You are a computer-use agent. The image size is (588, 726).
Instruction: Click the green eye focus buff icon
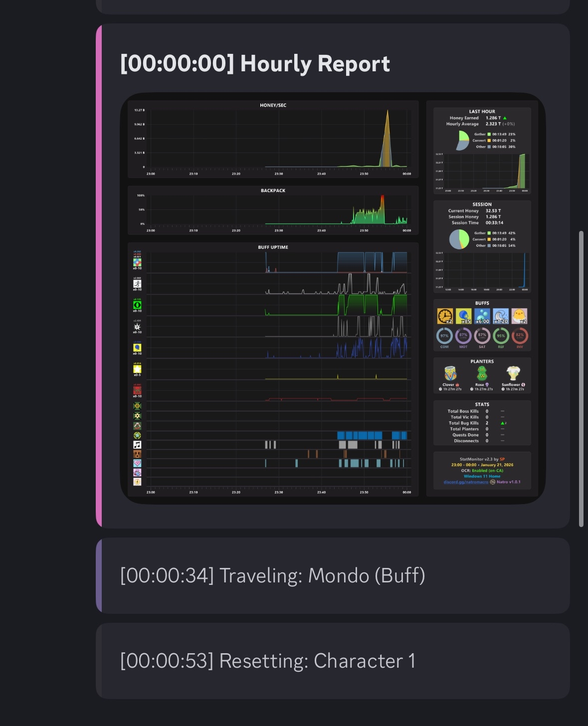point(137,305)
